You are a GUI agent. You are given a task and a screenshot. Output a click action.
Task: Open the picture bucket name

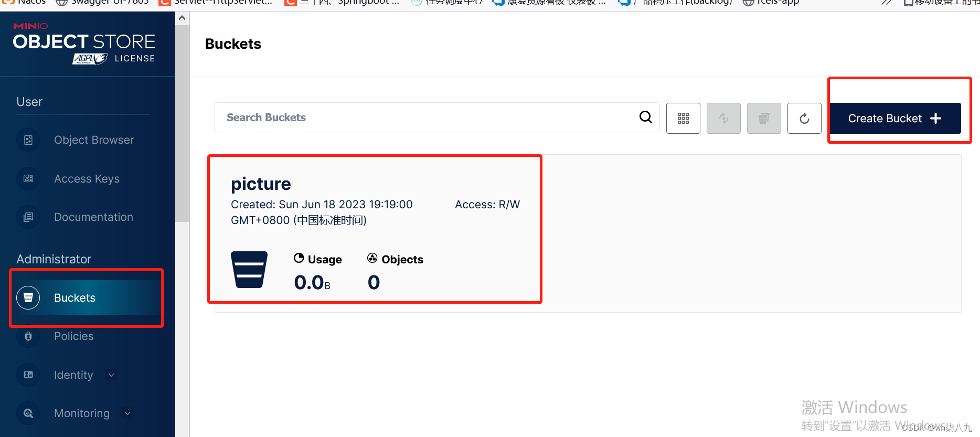[261, 184]
